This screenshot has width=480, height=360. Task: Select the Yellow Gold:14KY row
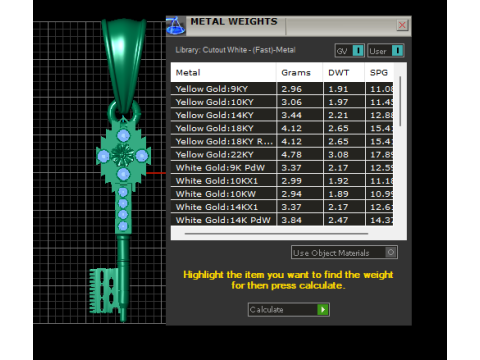(282, 115)
